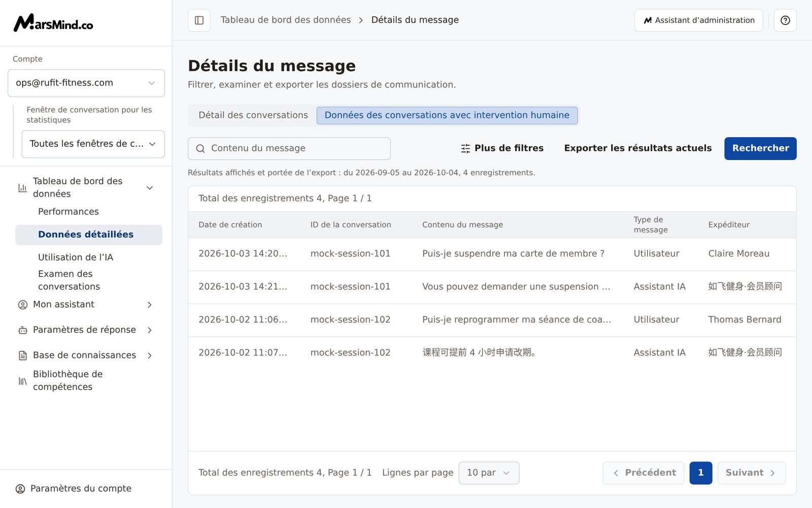
Task: Open the 10 par rows-per-page dropdown
Action: tap(489, 473)
